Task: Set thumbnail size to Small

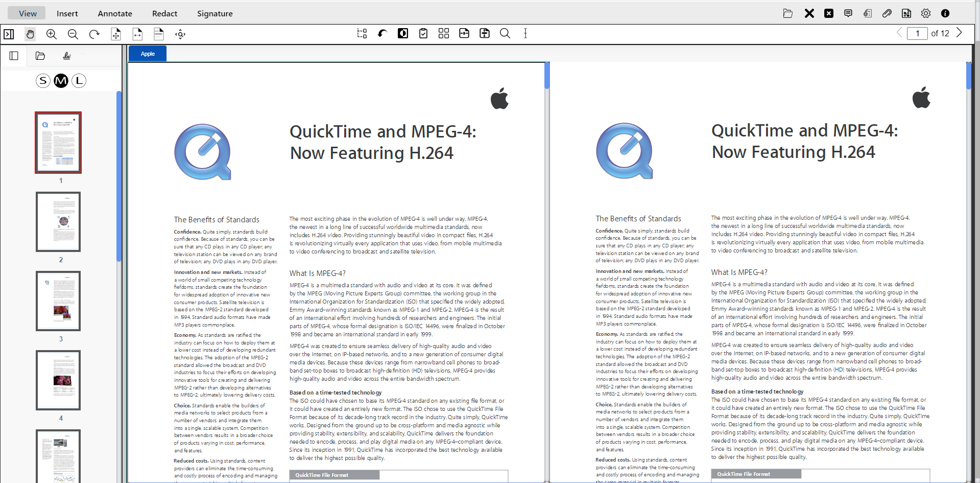Action: [43, 81]
